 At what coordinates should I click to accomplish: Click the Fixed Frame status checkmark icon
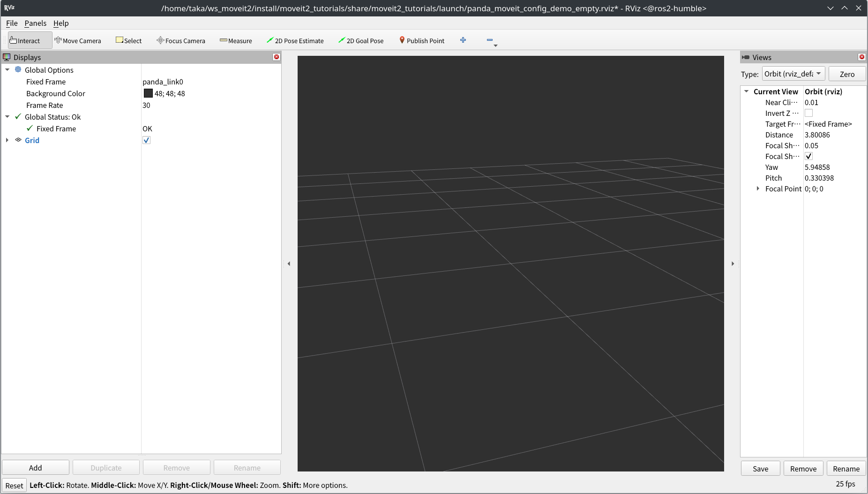pyautogui.click(x=30, y=128)
